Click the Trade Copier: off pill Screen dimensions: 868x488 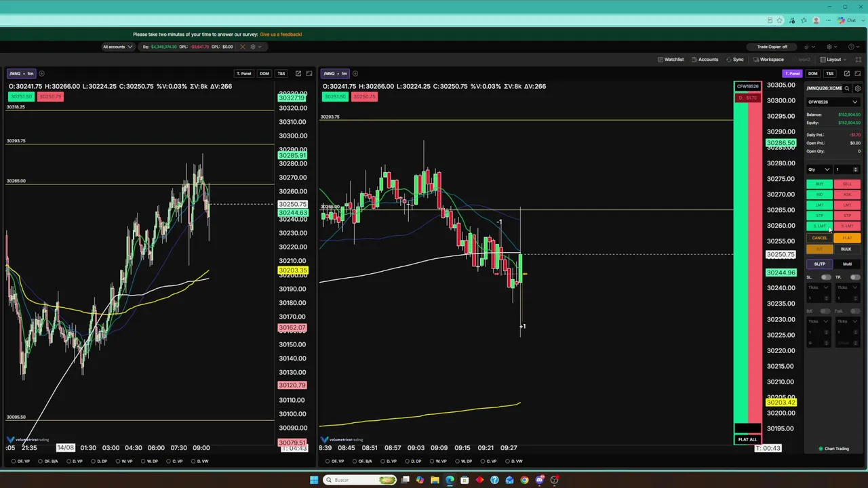pyautogui.click(x=772, y=47)
